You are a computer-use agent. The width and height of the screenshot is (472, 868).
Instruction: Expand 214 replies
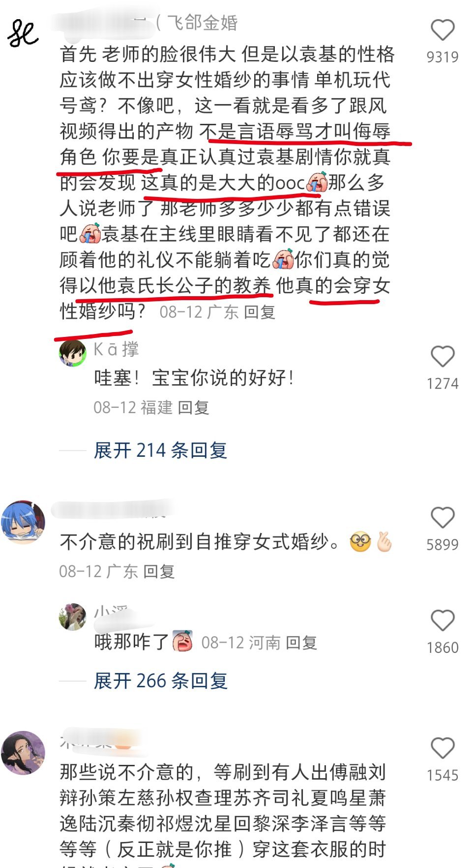(160, 450)
